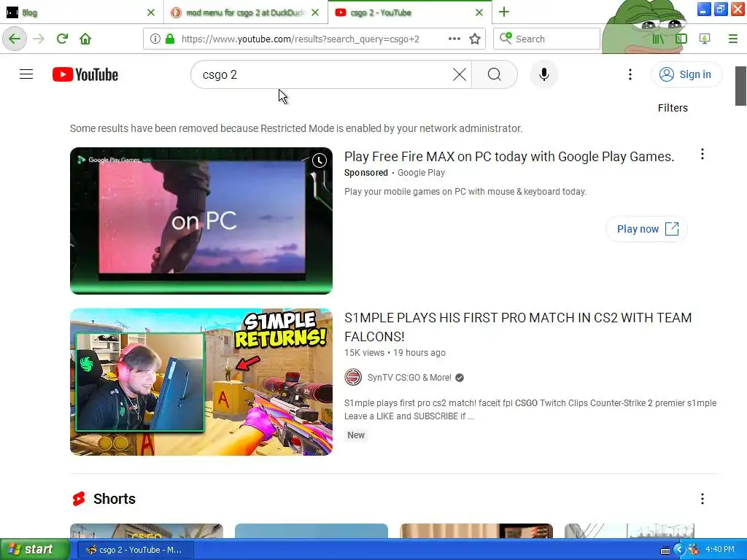
Task: Open the YouTube guide hamburger menu
Action: coord(26,74)
